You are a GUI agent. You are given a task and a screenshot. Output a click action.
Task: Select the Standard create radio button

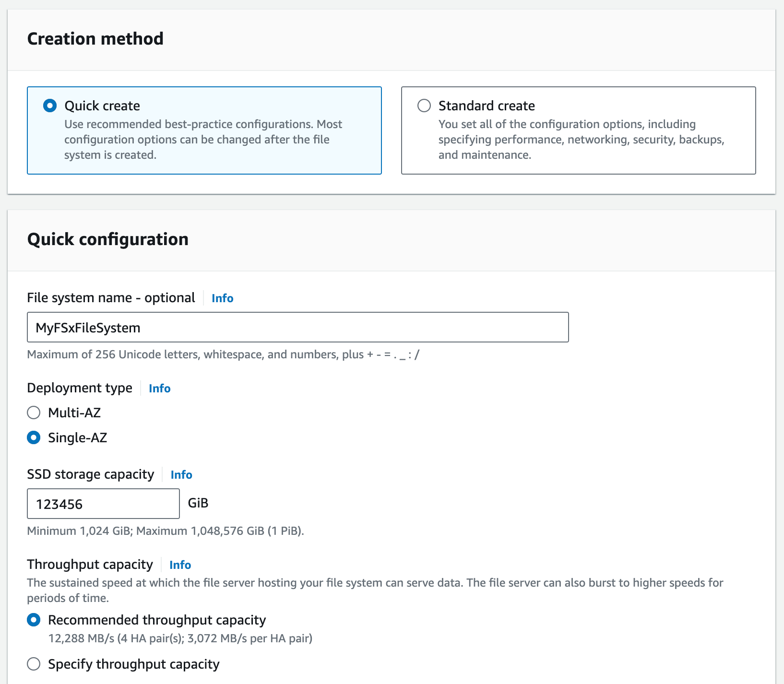[x=424, y=106]
